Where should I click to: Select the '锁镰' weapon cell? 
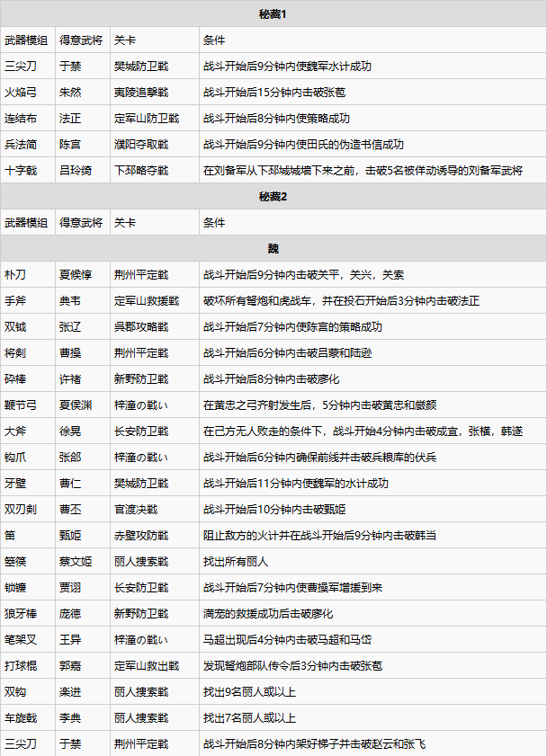[28, 587]
